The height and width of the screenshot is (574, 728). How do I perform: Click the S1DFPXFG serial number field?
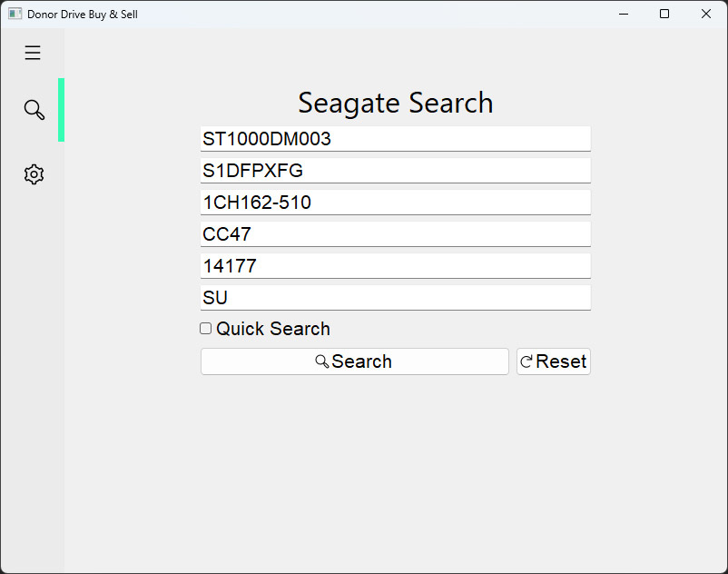(396, 171)
